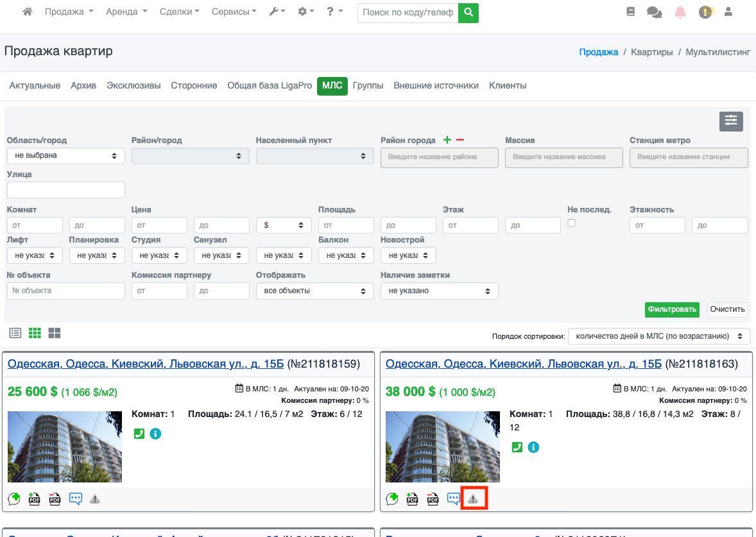Screen dimensions: 756x537
Task: Toggle the 'Не послед.' checkbox
Action: coord(571,223)
